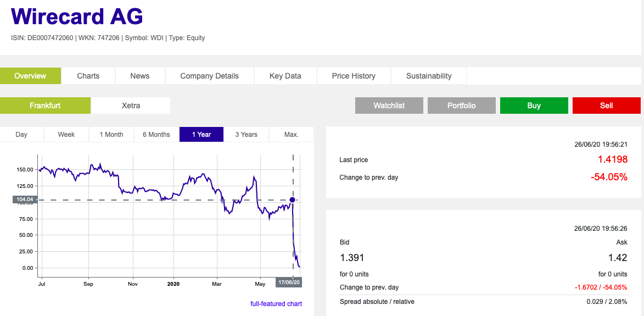
Task: Select the Frankfurt exchange
Action: [45, 106]
